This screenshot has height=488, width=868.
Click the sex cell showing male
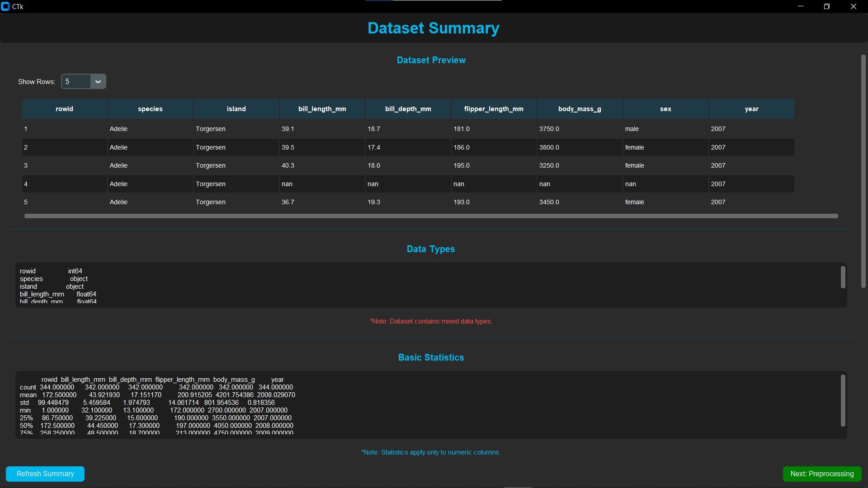632,129
